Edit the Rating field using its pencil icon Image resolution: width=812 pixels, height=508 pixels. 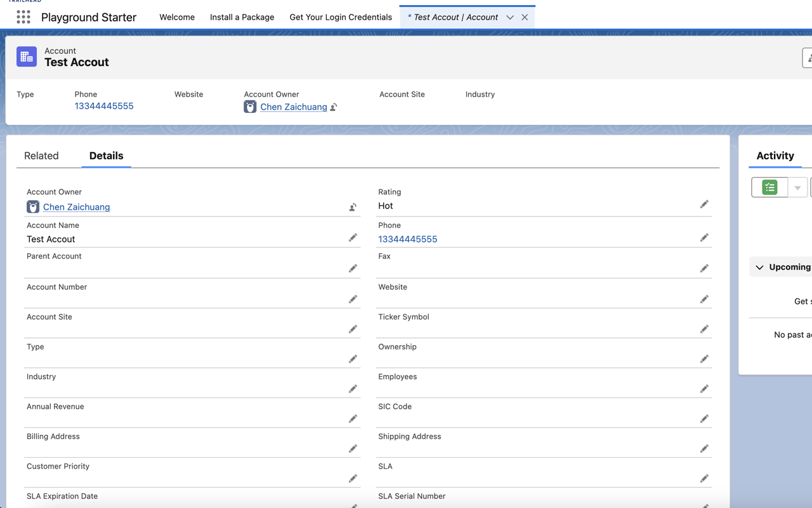pos(704,204)
